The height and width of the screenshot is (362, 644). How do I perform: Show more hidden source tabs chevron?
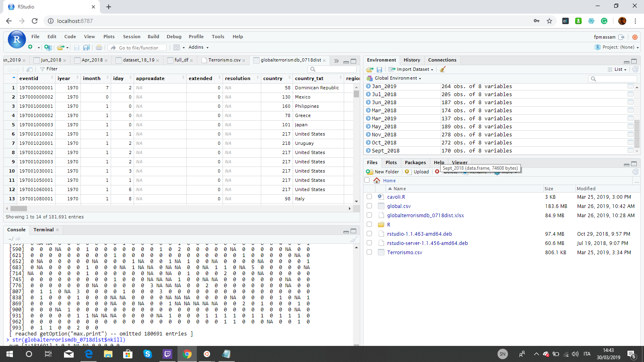click(336, 61)
